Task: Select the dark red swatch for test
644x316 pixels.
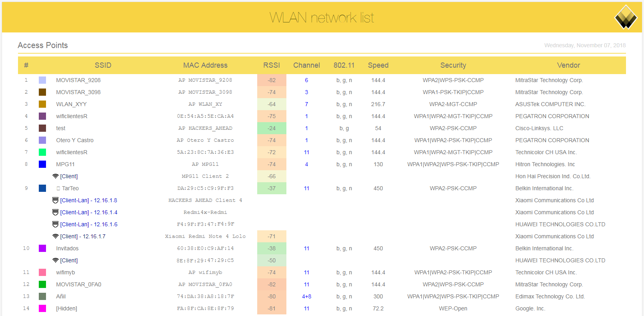Action: click(42, 128)
